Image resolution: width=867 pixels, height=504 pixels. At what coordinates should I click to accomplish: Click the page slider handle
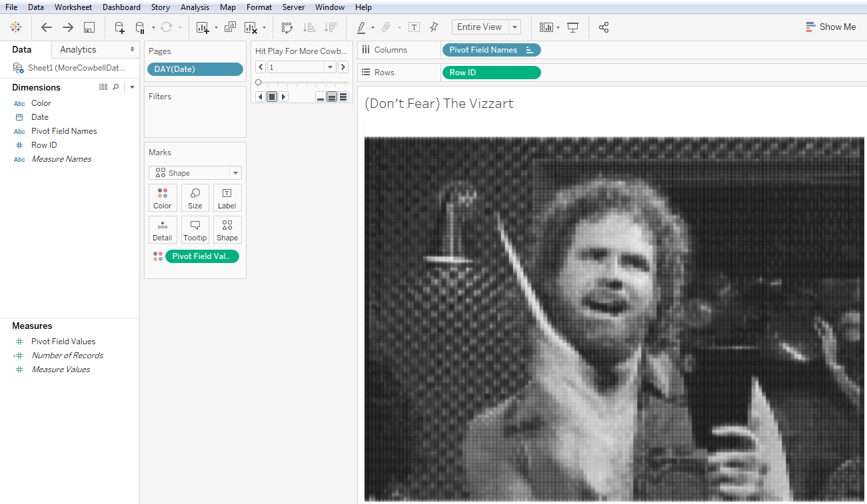(x=258, y=83)
